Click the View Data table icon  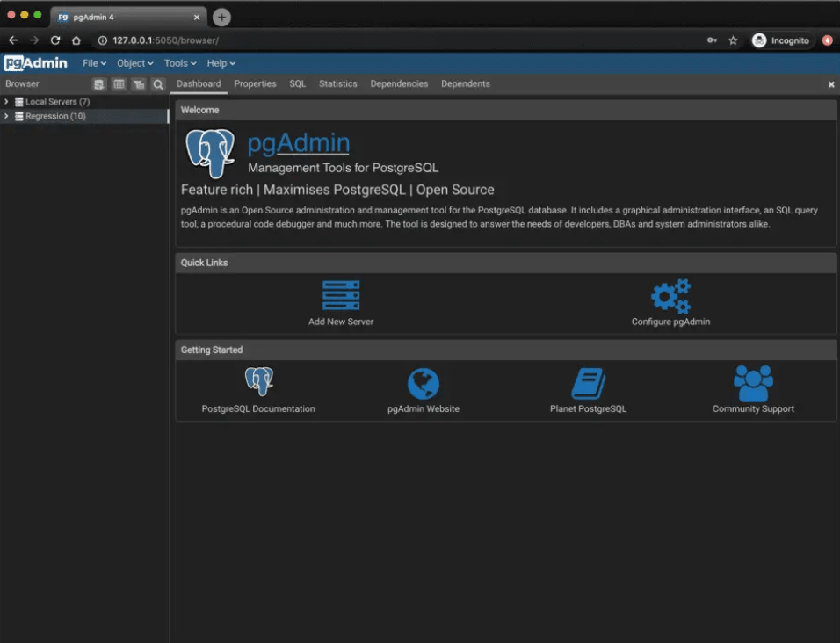point(119,84)
